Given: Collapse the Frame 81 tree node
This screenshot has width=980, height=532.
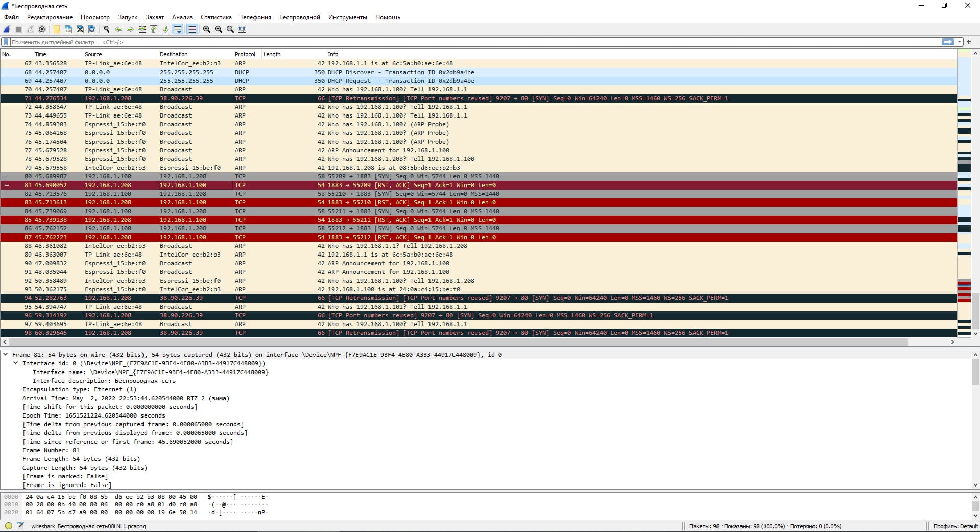Looking at the screenshot, I should (6, 354).
